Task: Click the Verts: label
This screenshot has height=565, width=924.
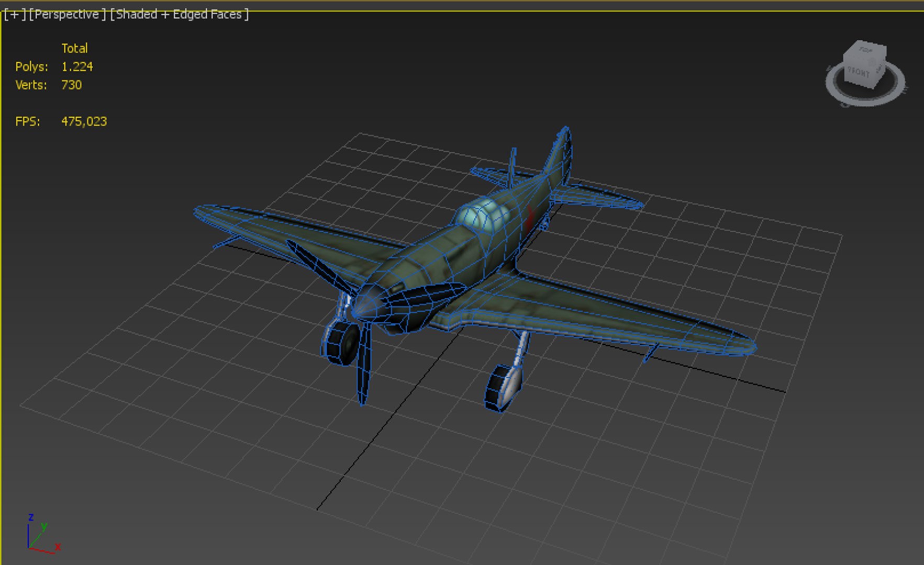Action: click(31, 85)
